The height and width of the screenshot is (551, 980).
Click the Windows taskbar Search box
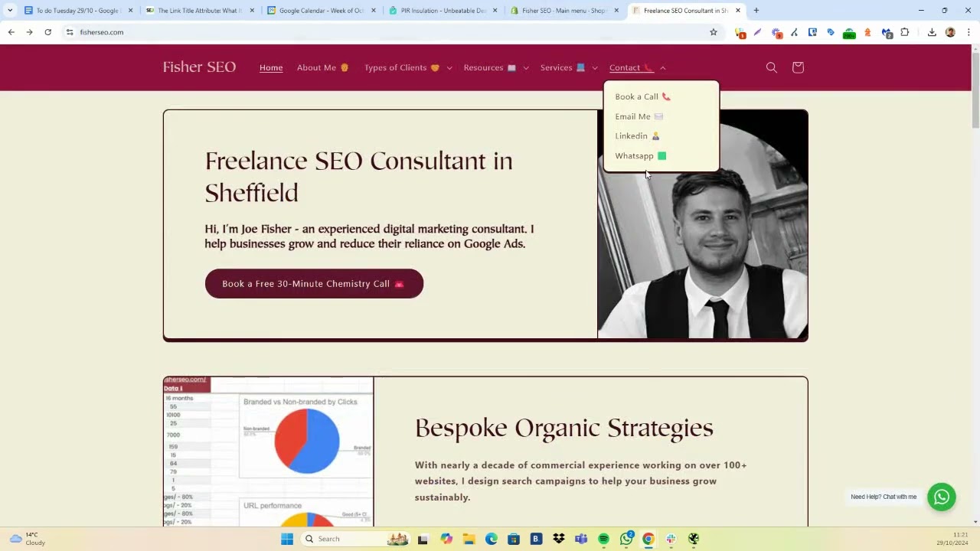click(354, 539)
